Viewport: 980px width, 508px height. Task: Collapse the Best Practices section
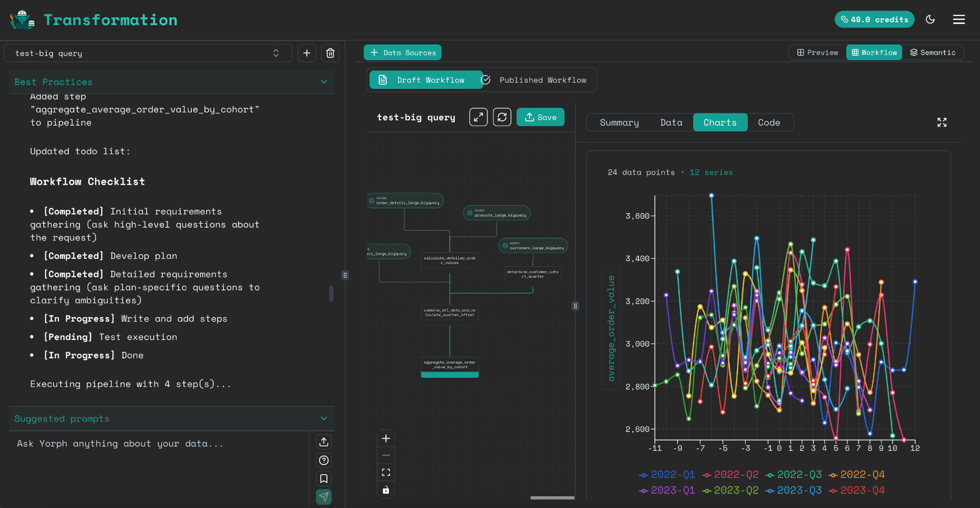[324, 82]
